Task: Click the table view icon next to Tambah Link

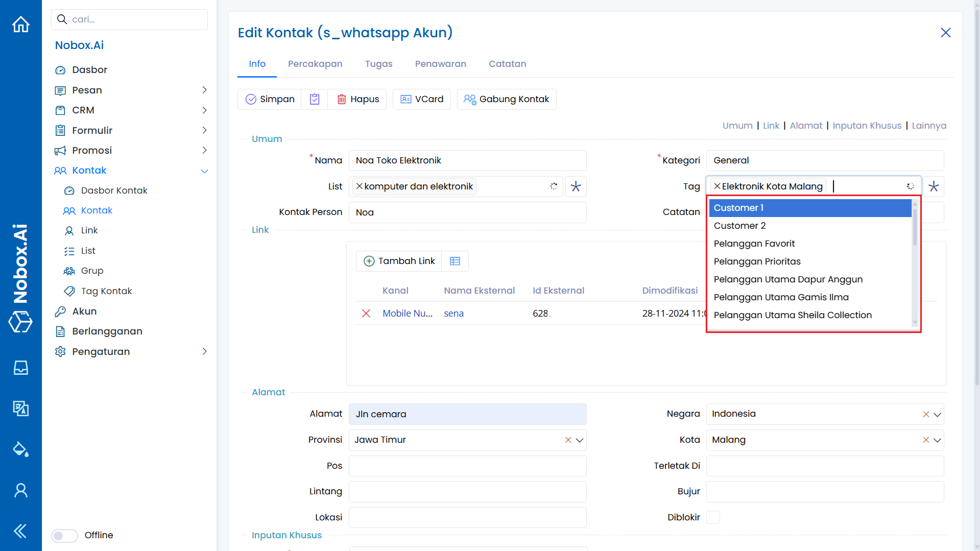Action: click(x=455, y=261)
